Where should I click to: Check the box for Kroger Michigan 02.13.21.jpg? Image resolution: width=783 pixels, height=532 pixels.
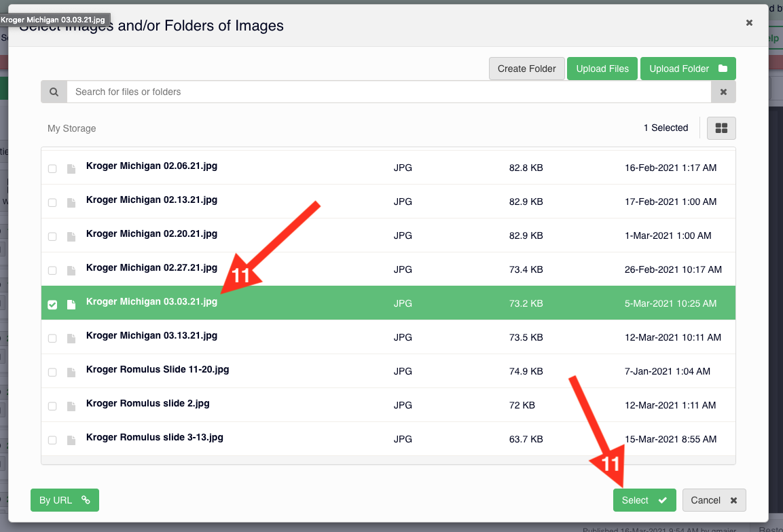[52, 203]
